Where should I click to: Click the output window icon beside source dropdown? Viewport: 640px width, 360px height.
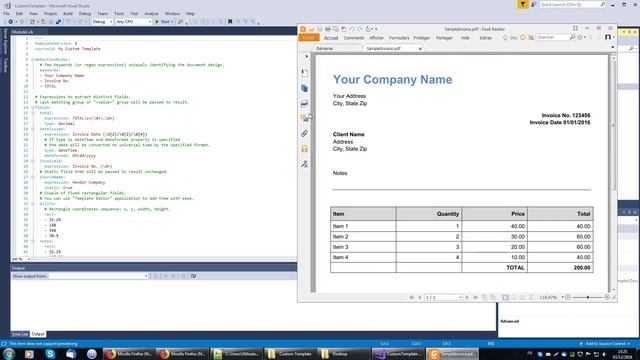pyautogui.click(x=193, y=276)
